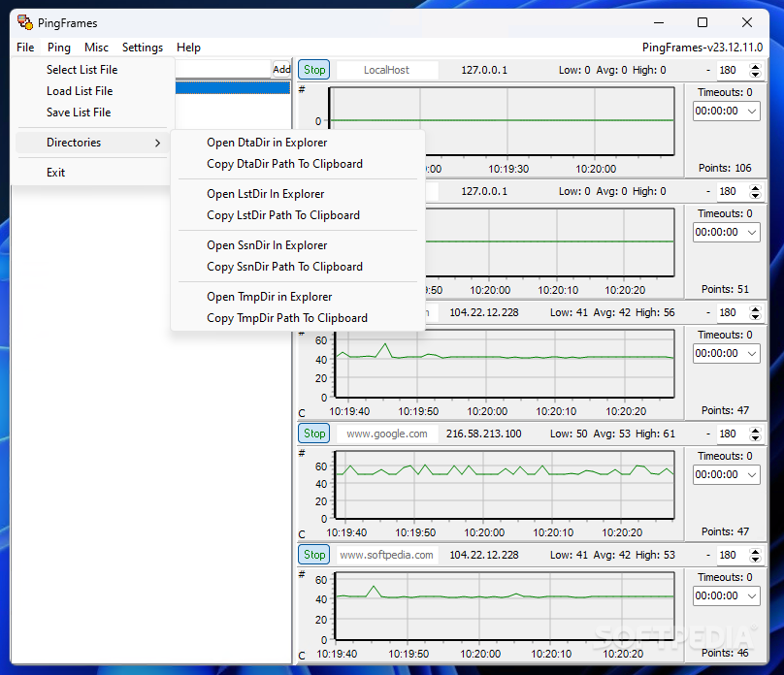This screenshot has width=784, height=675.
Task: Choose Exit from File menu
Action: [93, 173]
